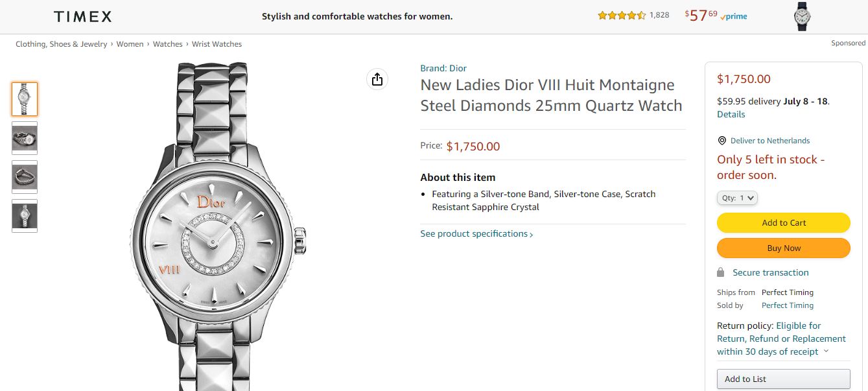Open See product specifications
The width and height of the screenshot is (868, 391).
coord(475,233)
